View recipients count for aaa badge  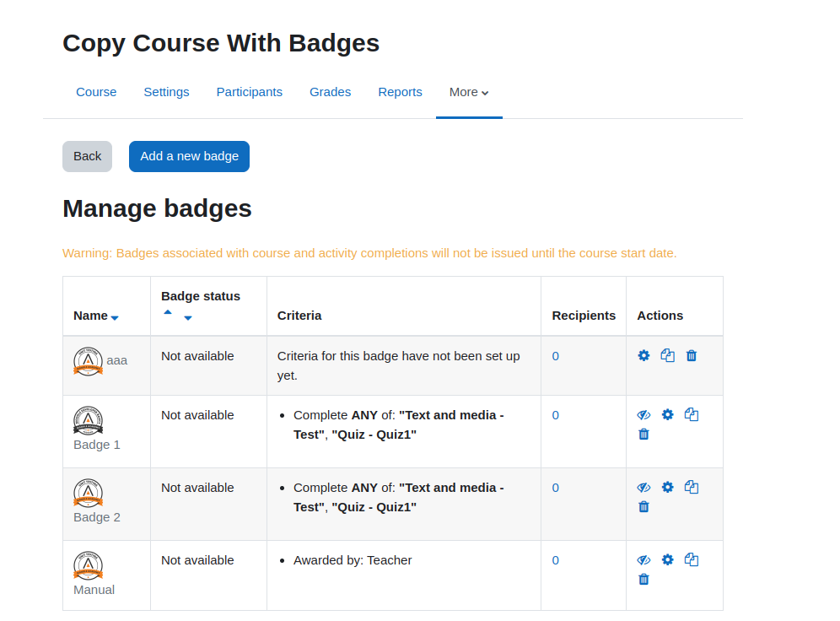point(556,356)
